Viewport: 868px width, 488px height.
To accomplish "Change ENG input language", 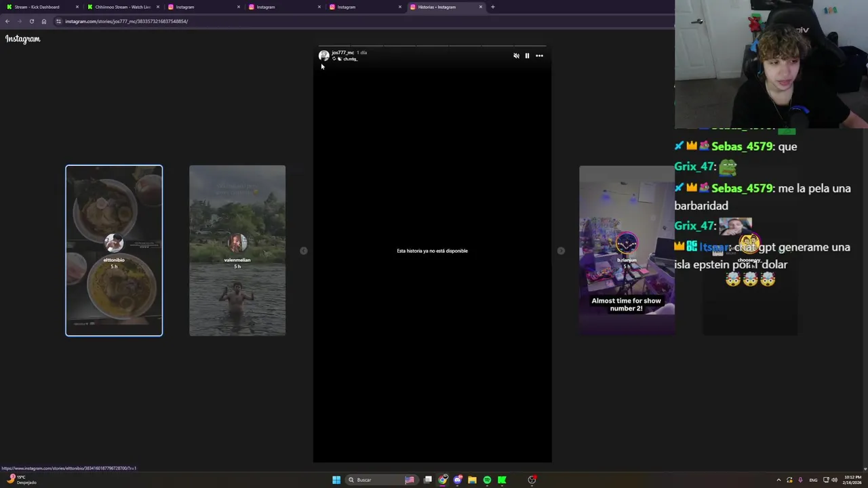I will (813, 480).
